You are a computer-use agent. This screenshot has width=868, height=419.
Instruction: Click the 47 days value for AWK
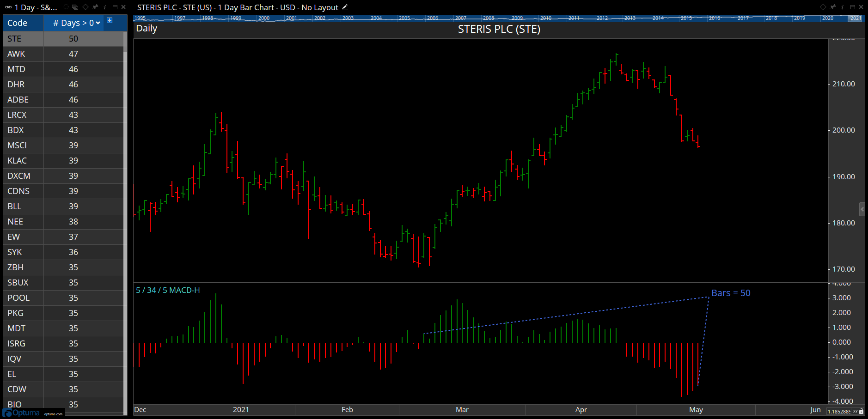click(x=73, y=54)
